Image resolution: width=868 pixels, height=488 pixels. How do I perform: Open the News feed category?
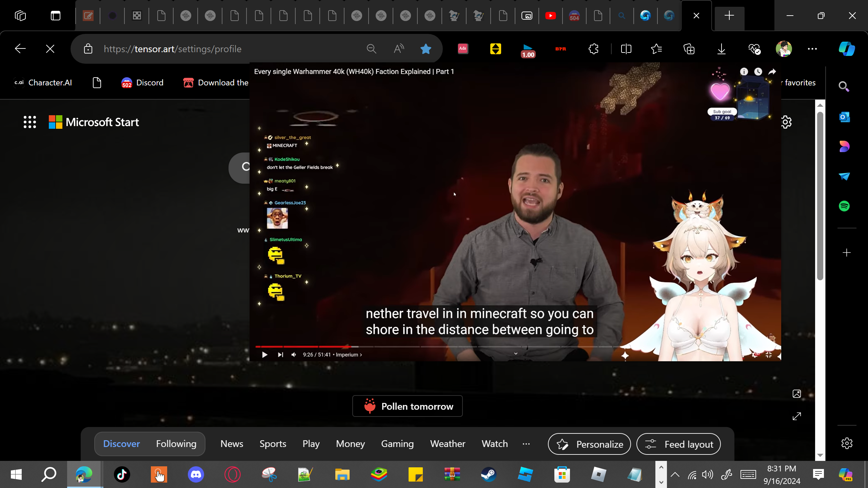(x=232, y=444)
